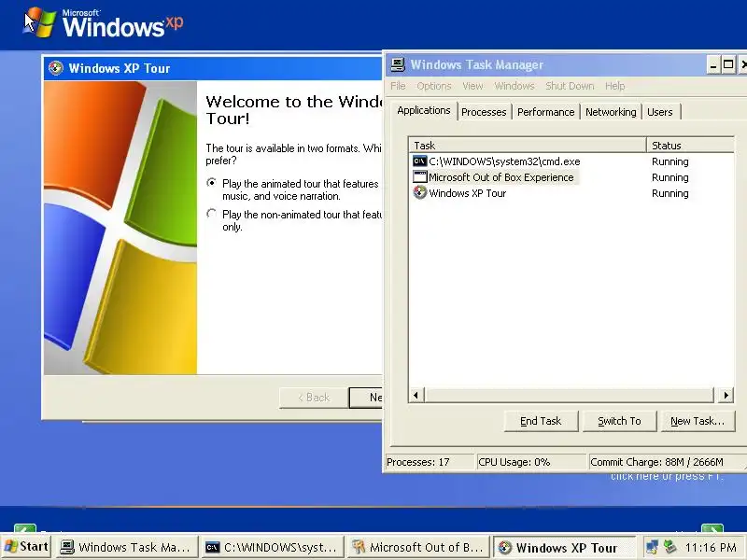Click the Next button in XP Tour
This screenshot has height=560, width=747.
click(366, 398)
